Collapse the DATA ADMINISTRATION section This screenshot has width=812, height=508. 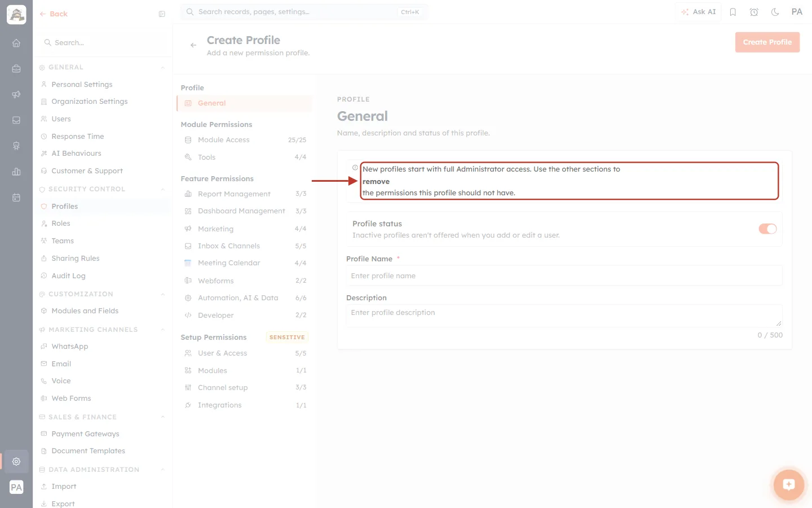(x=162, y=470)
